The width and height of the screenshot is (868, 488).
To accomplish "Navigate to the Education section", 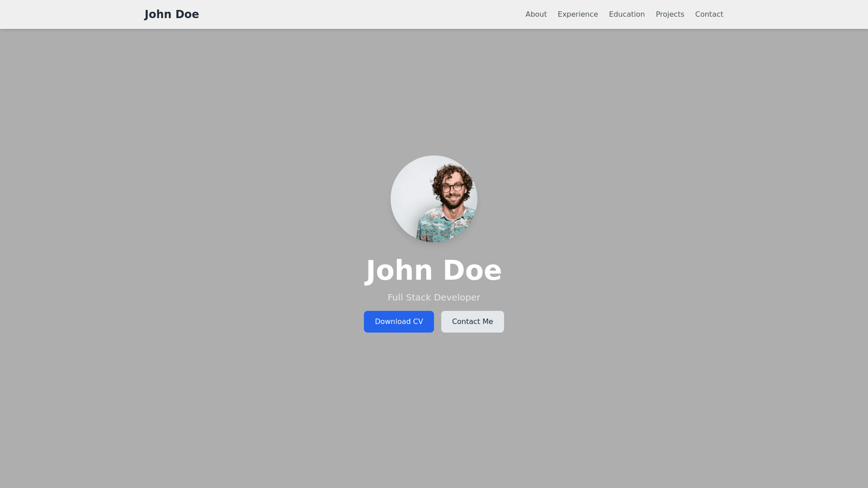I will tap(626, 14).
